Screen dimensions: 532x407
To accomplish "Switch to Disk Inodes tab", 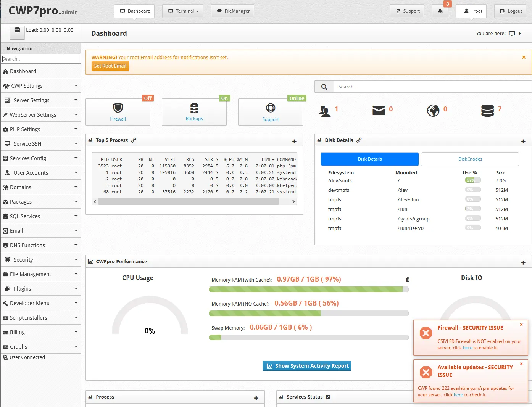I will coord(470,159).
